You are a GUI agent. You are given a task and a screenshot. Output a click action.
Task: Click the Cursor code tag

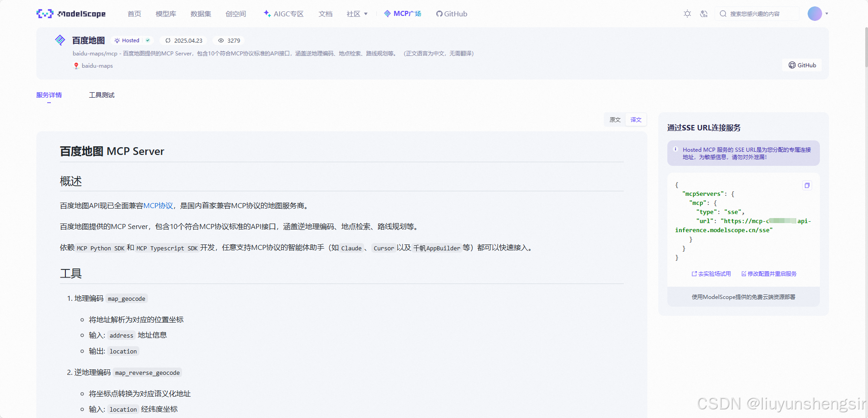coord(384,248)
